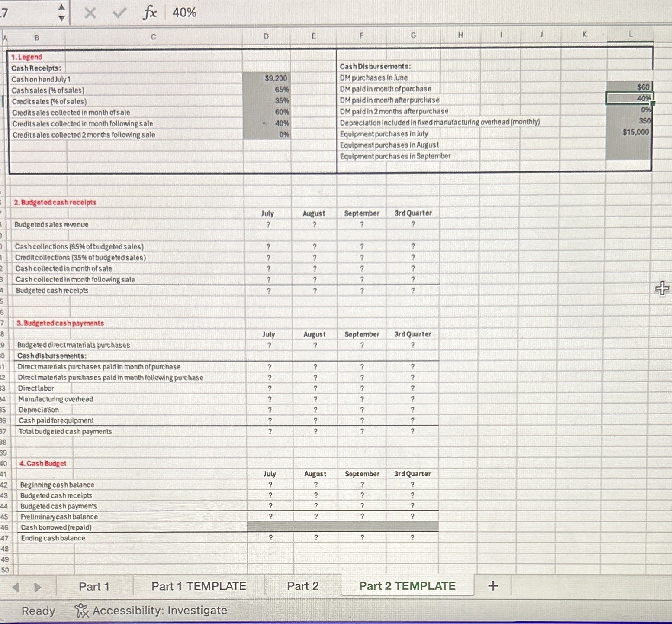Click the Accessibility: Investigate status icon

pos(82,611)
